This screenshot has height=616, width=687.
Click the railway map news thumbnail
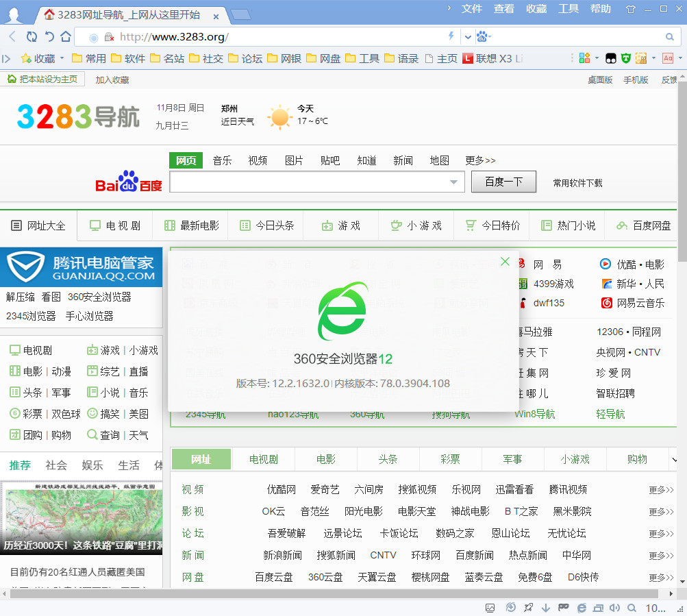pos(81,518)
